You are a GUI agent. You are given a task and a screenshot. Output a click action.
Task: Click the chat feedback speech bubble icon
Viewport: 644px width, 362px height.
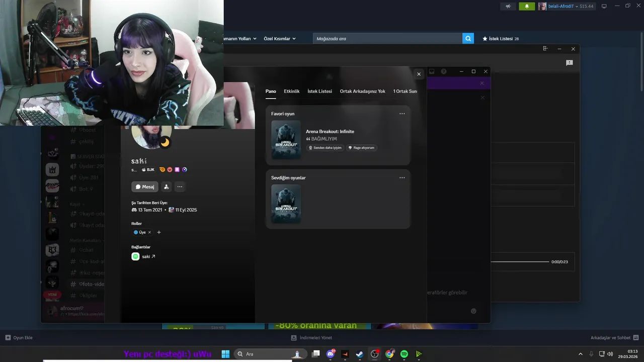point(570,63)
